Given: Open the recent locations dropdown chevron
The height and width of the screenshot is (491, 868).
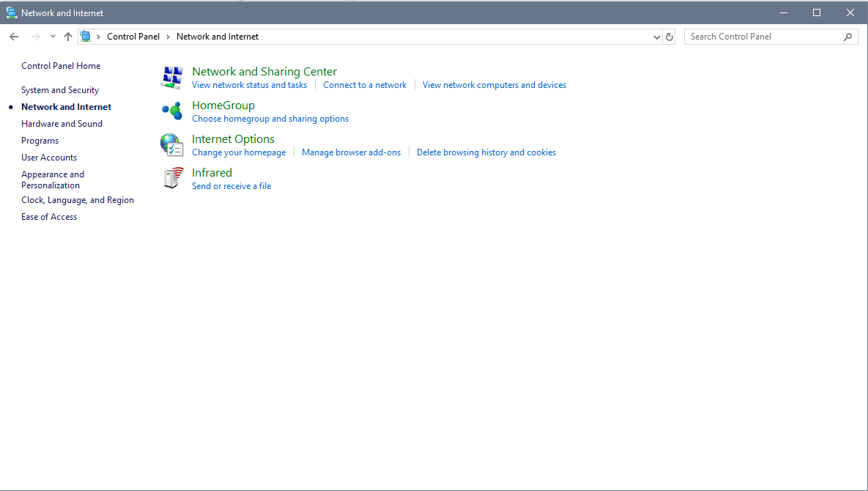Looking at the screenshot, I should click(x=53, y=37).
